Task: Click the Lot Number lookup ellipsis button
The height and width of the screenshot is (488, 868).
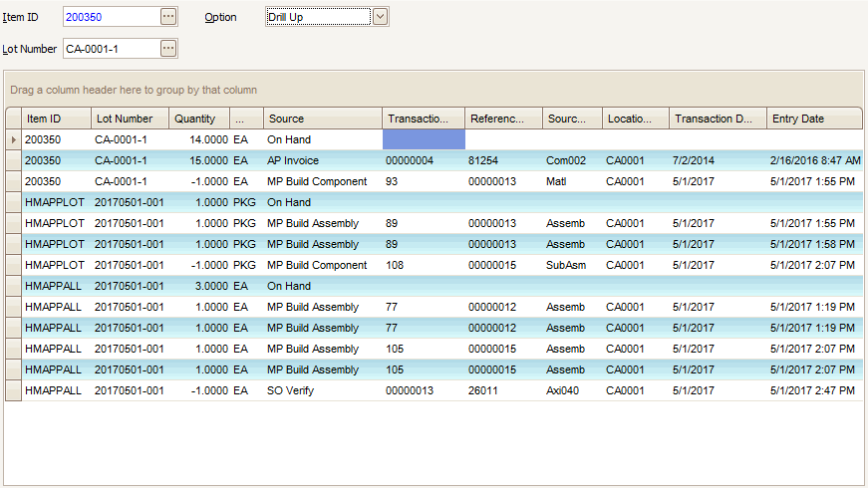Action: 168,49
